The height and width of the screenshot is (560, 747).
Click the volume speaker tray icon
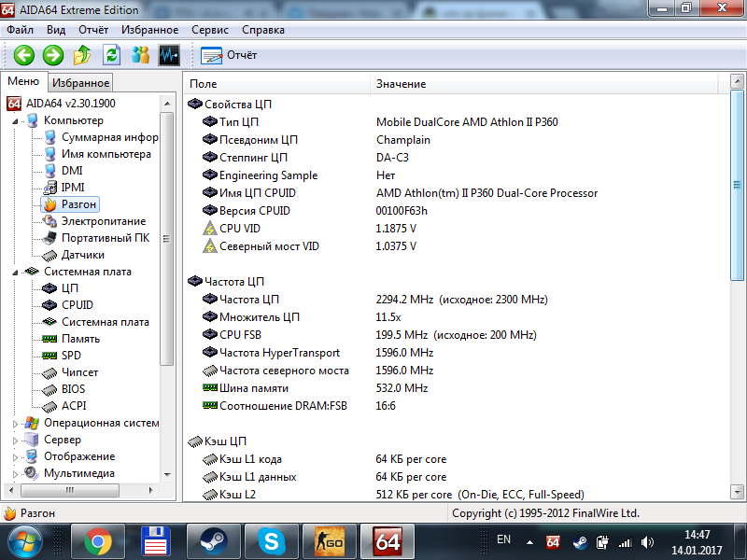(647, 542)
